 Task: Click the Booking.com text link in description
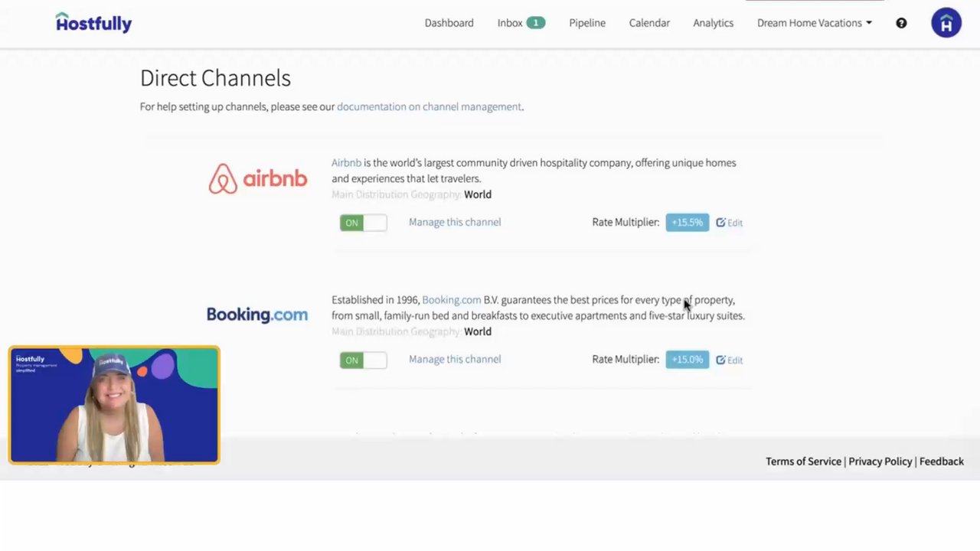click(452, 300)
